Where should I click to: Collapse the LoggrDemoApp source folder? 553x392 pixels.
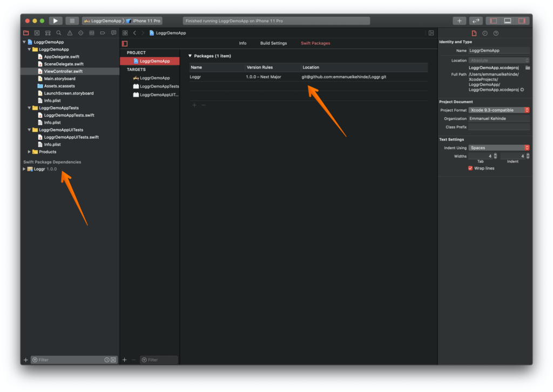tap(29, 49)
